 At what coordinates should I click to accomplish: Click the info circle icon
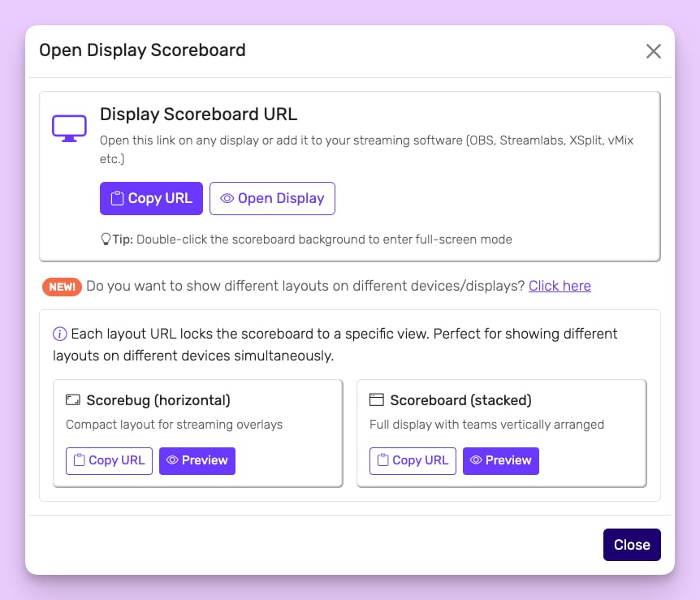59,334
